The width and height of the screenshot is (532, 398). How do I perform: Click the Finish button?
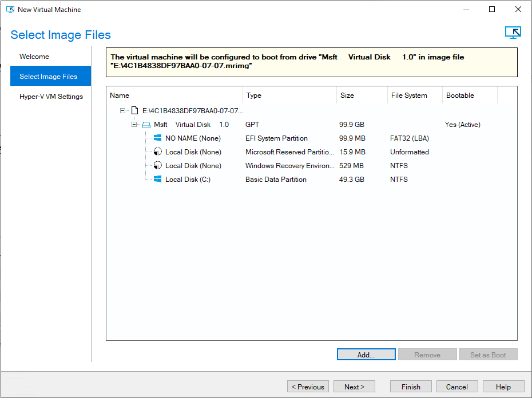[411, 387]
